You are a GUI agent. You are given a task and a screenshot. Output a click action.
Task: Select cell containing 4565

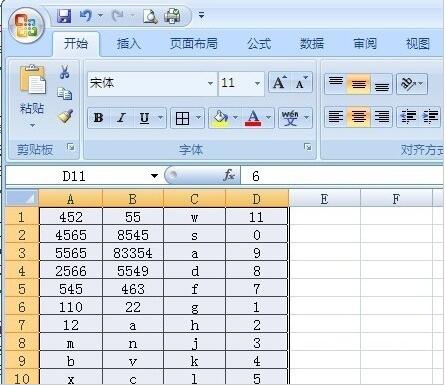71,235
